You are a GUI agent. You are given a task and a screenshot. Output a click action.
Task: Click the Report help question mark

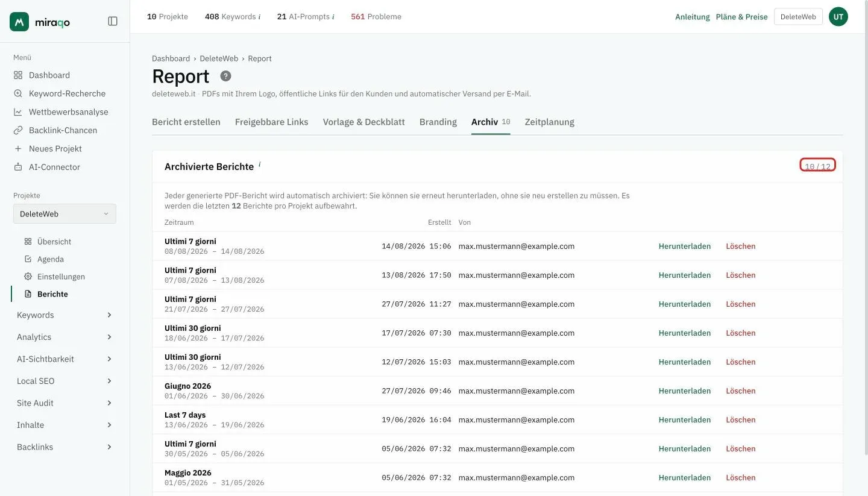click(x=225, y=76)
